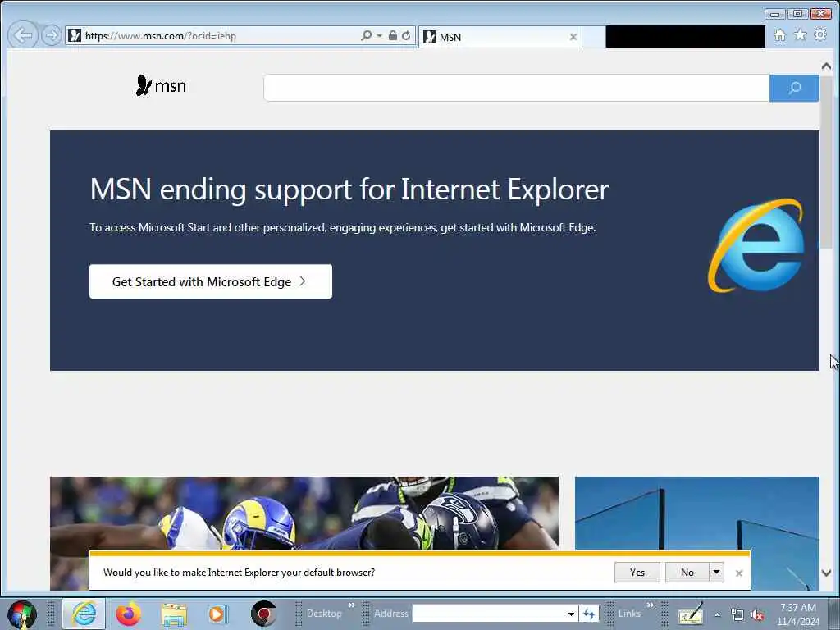This screenshot has width=840, height=630.
Task: Expand the No button dropdown arrow
Action: [x=716, y=572]
